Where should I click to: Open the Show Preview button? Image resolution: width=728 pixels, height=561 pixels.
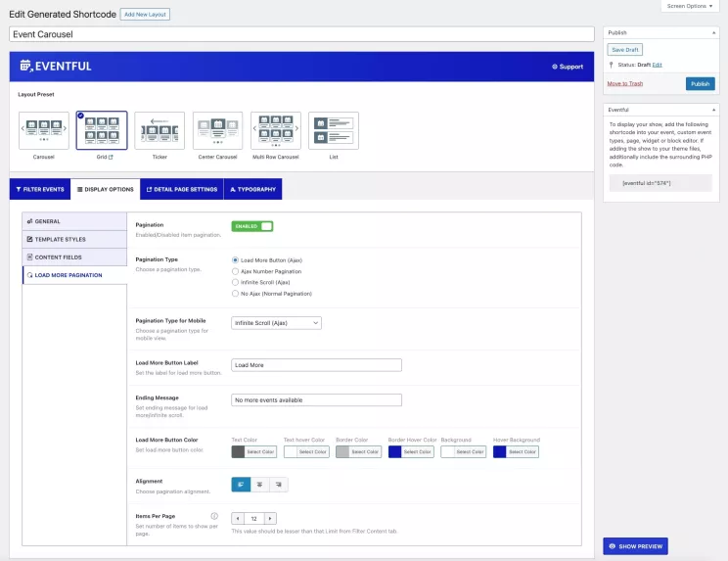click(635, 546)
